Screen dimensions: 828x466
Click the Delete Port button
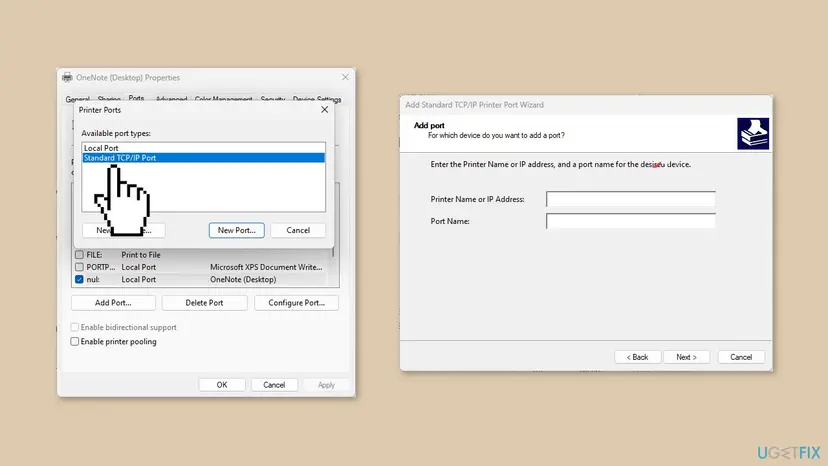click(204, 303)
